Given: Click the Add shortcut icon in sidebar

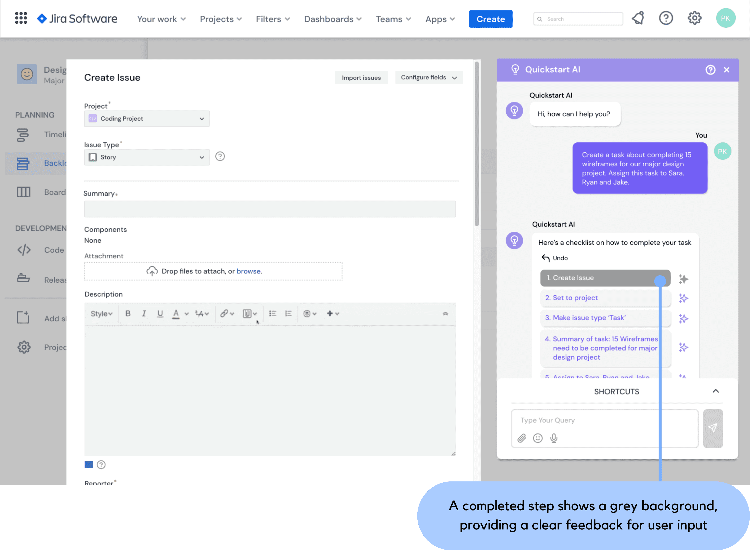Looking at the screenshot, I should (x=23, y=318).
